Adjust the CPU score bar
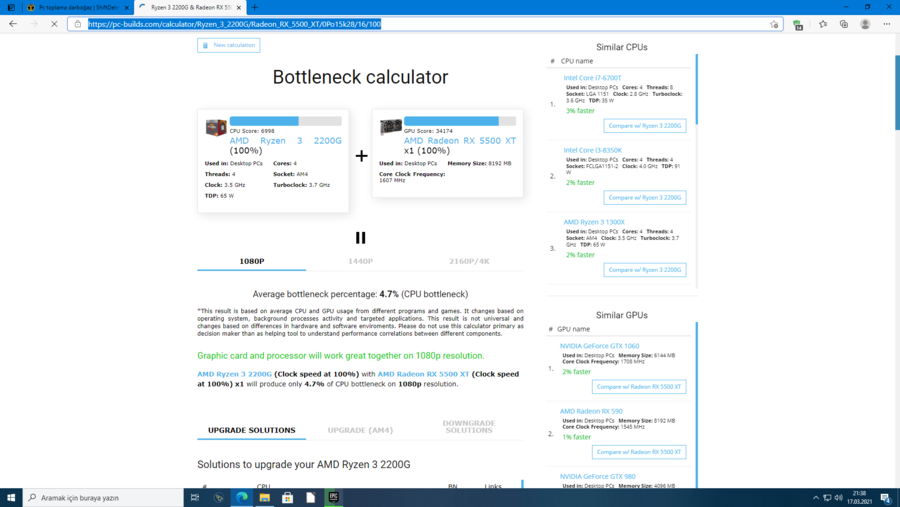The image size is (900, 507). [x=285, y=121]
